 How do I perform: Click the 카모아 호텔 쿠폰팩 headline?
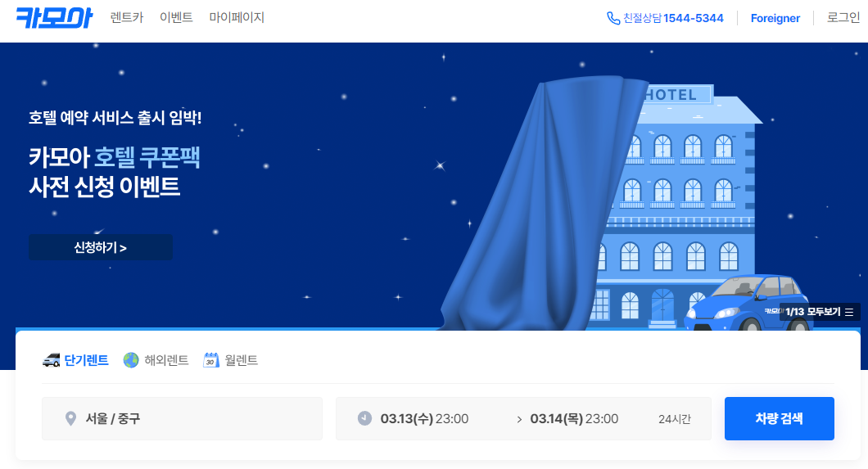pyautogui.click(x=114, y=157)
